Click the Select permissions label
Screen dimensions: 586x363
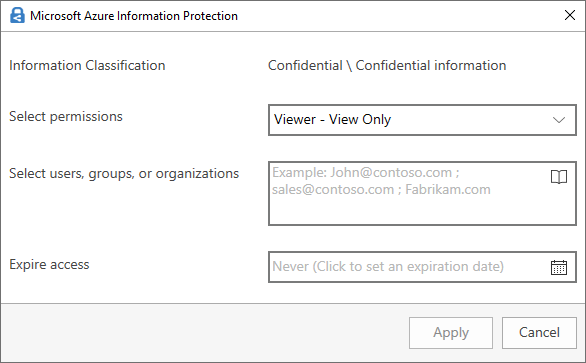tap(66, 117)
